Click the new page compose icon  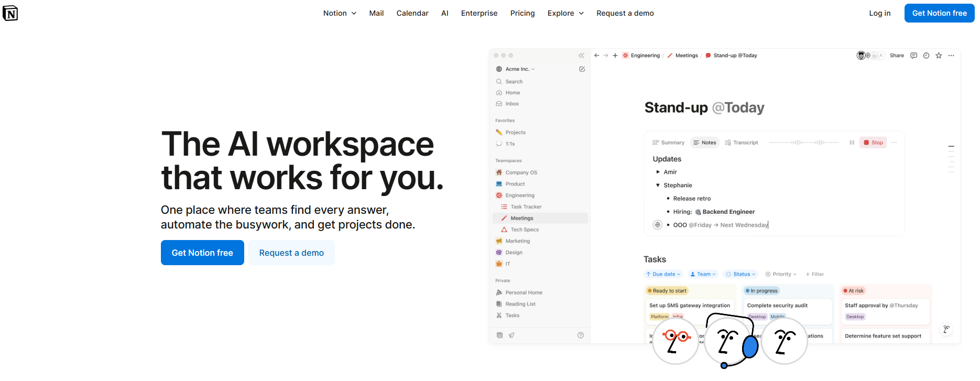582,69
